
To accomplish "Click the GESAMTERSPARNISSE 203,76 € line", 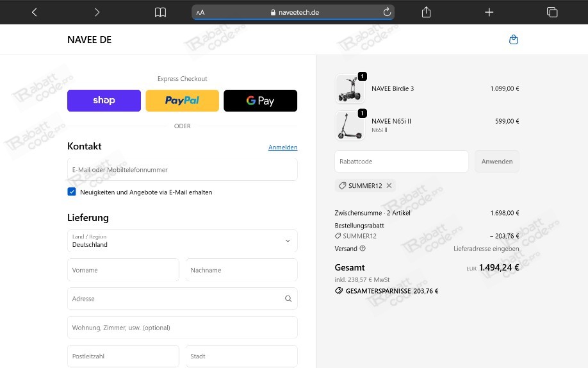I will 387,291.
